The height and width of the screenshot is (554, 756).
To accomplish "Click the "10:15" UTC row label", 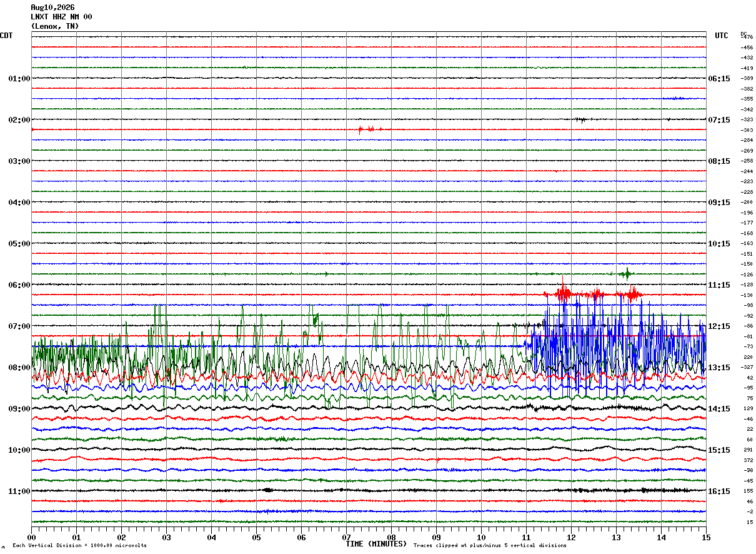I will click(719, 244).
